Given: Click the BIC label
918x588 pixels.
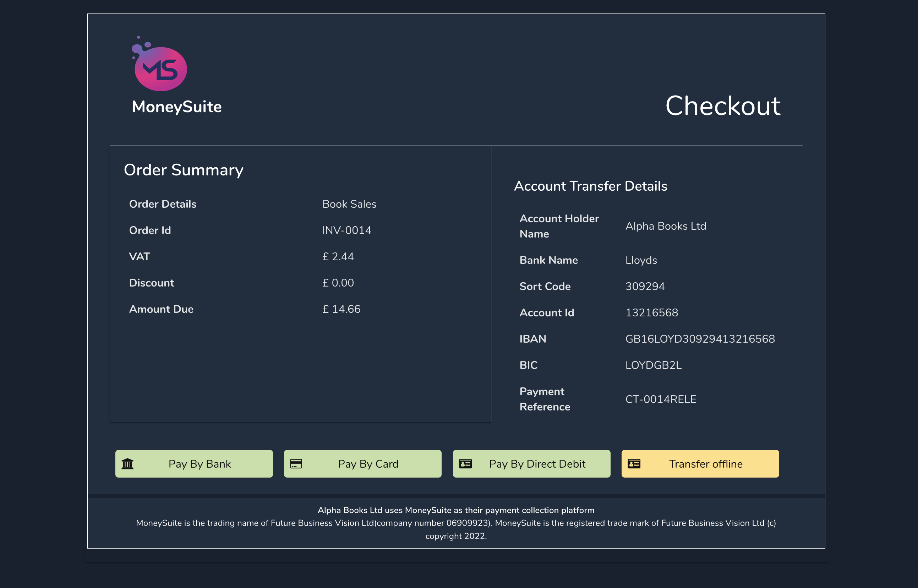Looking at the screenshot, I should click(x=528, y=365).
